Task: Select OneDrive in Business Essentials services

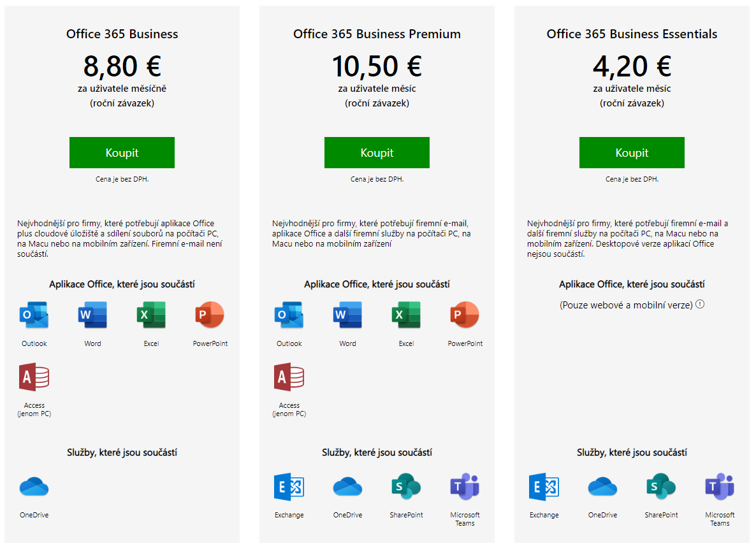Action: [x=602, y=486]
